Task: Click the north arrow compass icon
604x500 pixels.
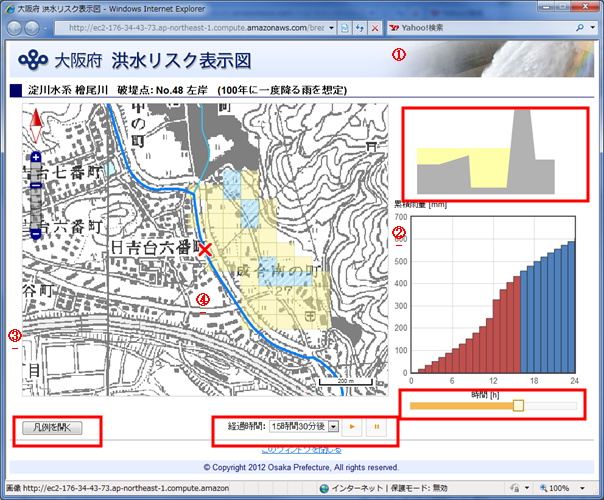Action: point(36,126)
